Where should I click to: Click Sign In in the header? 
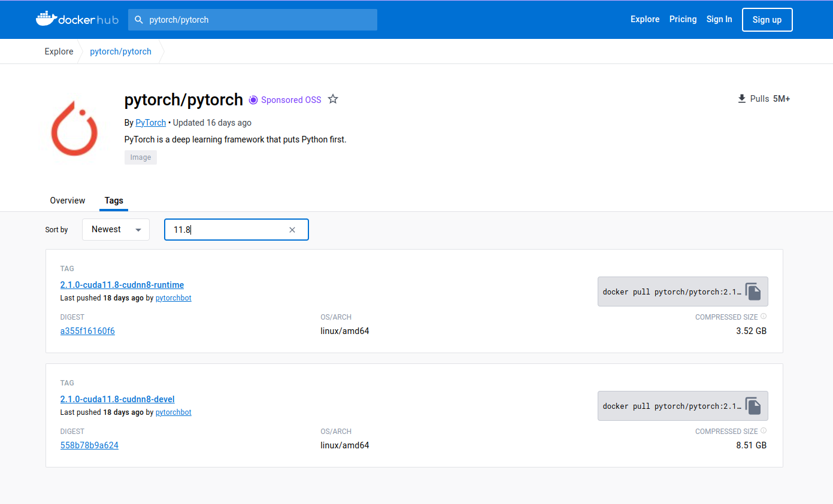[719, 19]
